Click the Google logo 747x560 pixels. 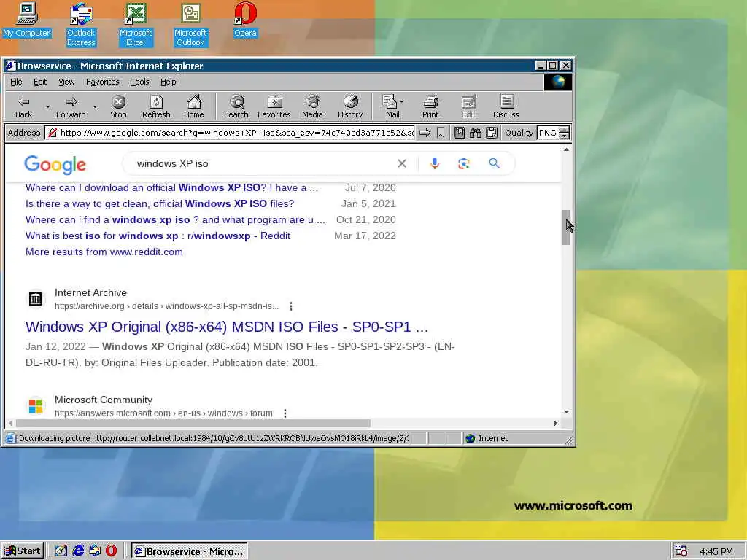pyautogui.click(x=55, y=165)
